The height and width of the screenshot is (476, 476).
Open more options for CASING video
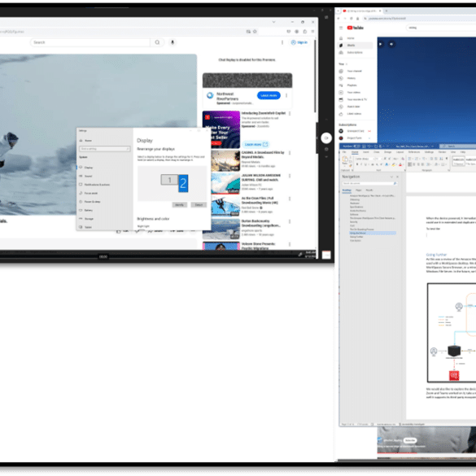coord(290,153)
